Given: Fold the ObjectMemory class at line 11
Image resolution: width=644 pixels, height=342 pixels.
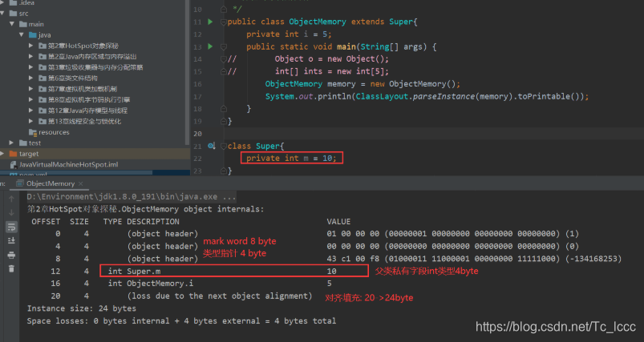Looking at the screenshot, I should point(224,22).
